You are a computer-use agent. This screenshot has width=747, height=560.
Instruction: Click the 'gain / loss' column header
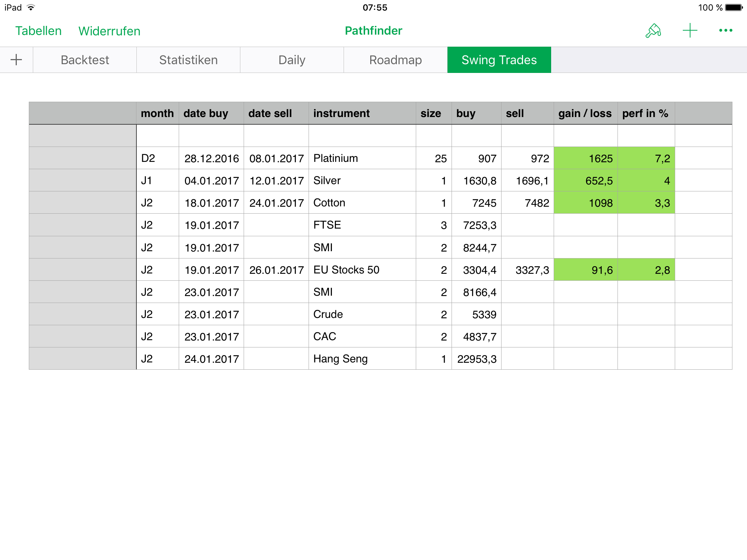point(585,113)
